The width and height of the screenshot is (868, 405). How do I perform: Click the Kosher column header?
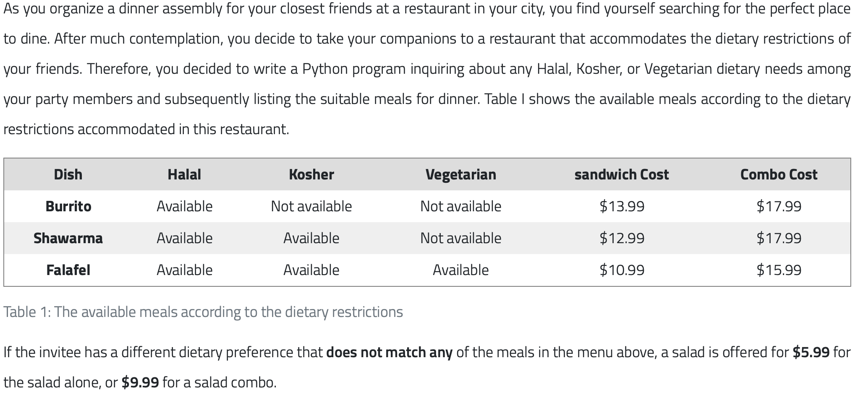coord(311,174)
